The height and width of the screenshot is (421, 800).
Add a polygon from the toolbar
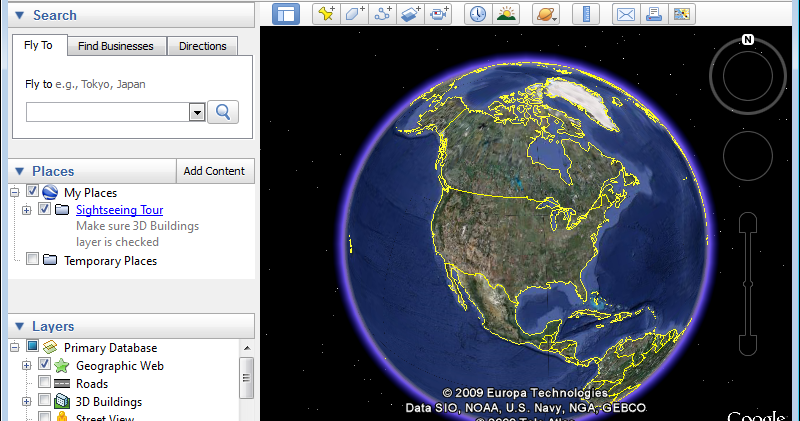[x=355, y=14]
